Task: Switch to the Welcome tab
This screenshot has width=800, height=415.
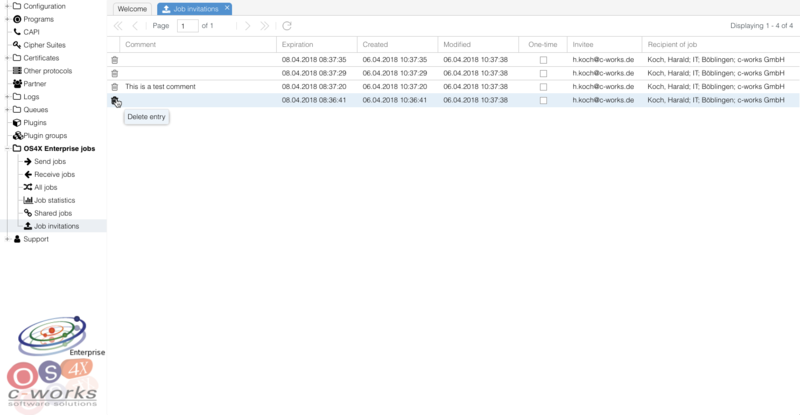Action: [132, 9]
